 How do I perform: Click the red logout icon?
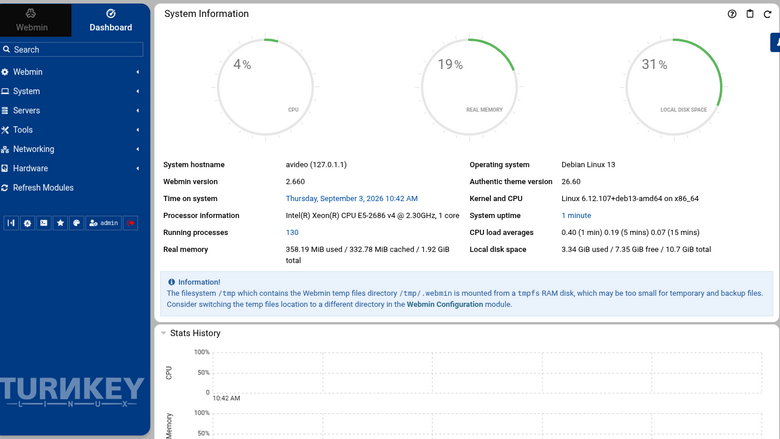[130, 223]
